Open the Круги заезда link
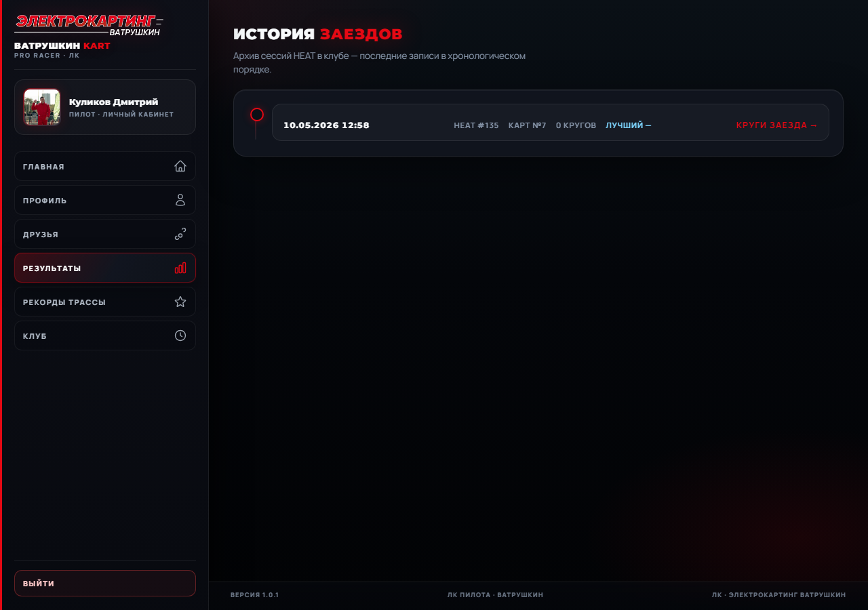Image resolution: width=868 pixels, height=610 pixels. click(x=777, y=125)
